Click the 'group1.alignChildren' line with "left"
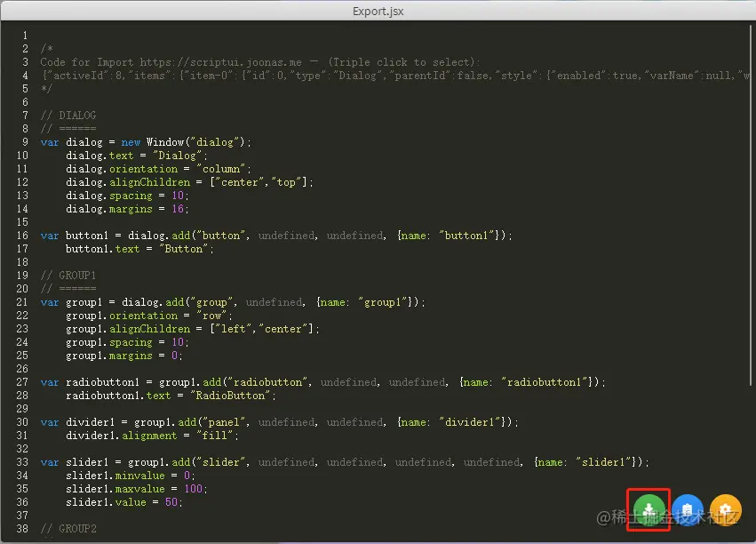756x544 pixels. point(193,329)
